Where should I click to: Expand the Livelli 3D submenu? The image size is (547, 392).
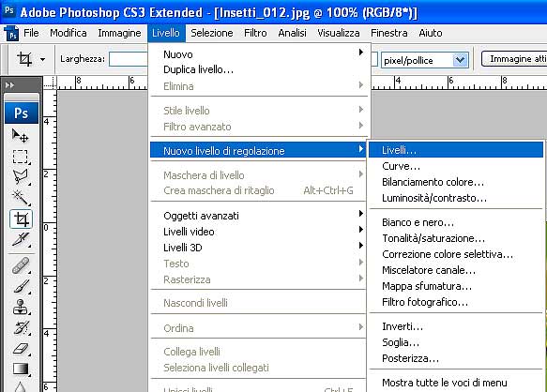point(258,248)
